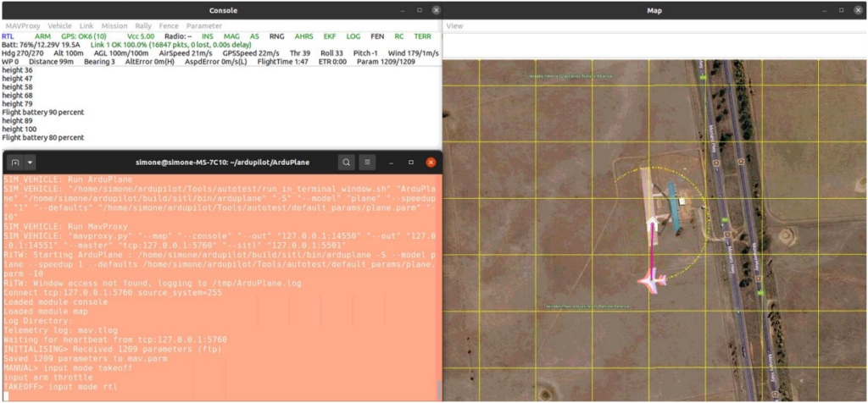
Task: Click the Rally menu in Console
Action: pyautogui.click(x=144, y=26)
